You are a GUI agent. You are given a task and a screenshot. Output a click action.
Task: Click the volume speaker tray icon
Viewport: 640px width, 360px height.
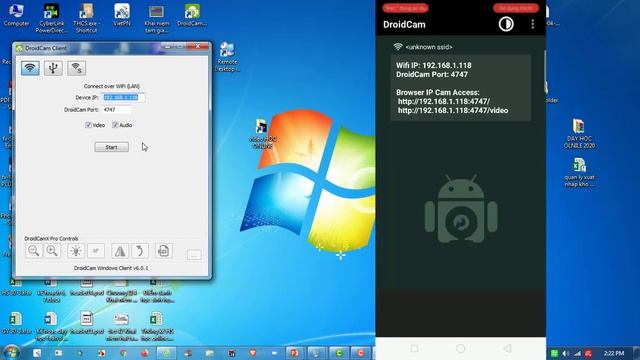566,353
